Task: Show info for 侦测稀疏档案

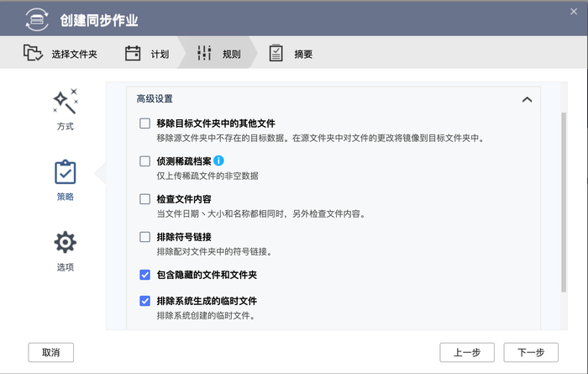Action: point(219,160)
